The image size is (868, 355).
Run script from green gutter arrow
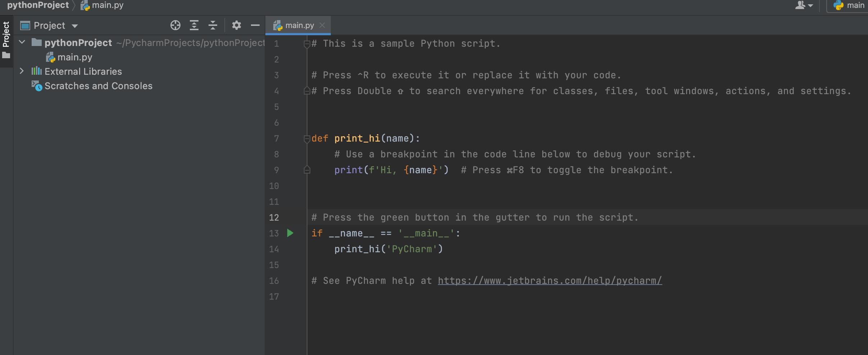[290, 233]
